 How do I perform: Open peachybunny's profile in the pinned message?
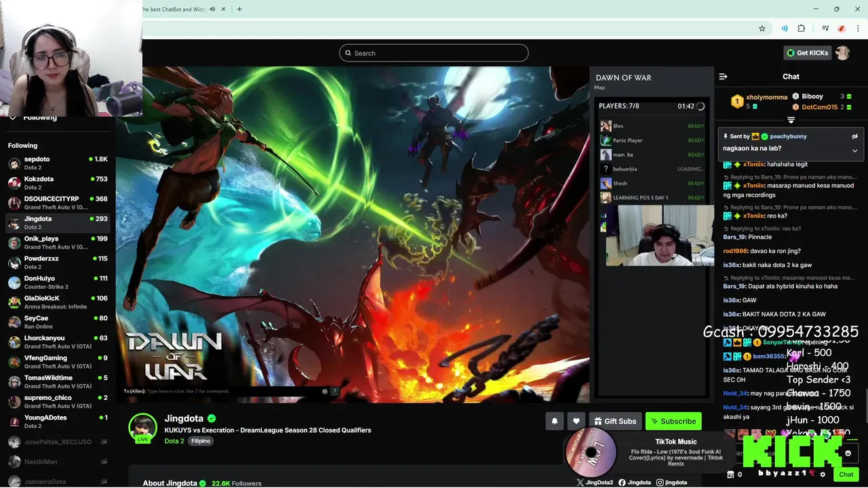(x=788, y=136)
